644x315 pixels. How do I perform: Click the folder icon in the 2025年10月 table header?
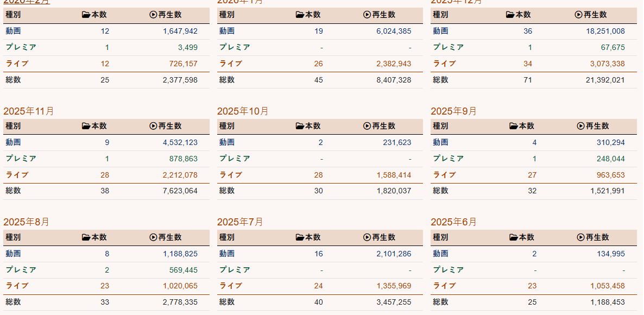click(300, 126)
